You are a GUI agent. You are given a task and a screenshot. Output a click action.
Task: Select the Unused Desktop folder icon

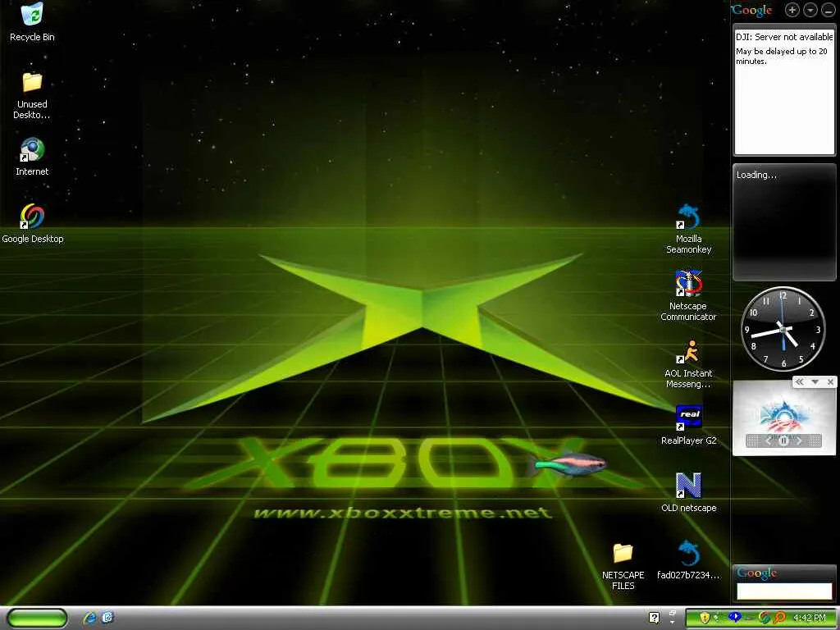pos(32,83)
